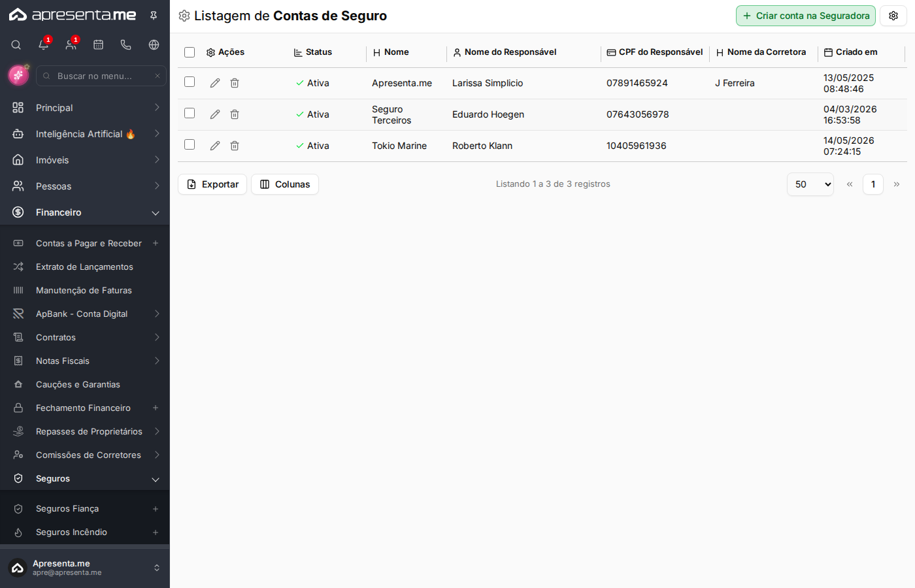
Task: Edit the Apresenta.me insurance account
Action: click(215, 83)
